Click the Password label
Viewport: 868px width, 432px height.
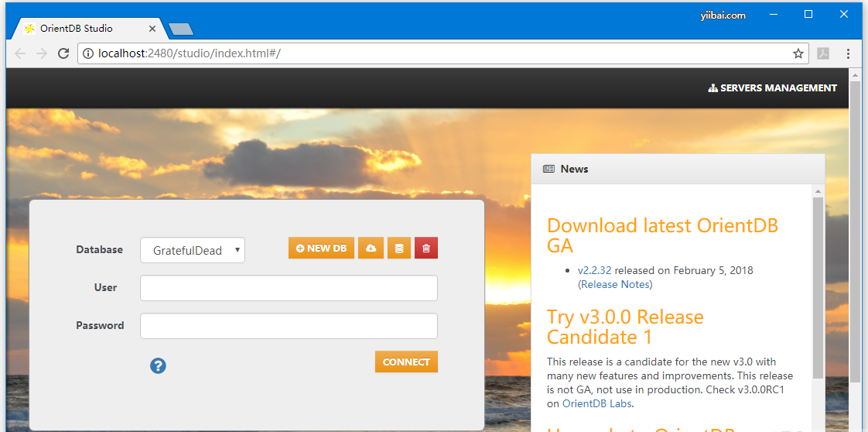(x=100, y=325)
